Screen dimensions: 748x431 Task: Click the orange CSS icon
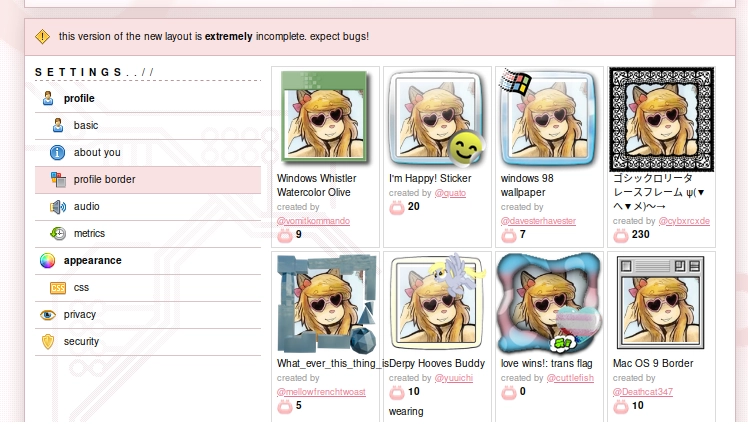click(x=58, y=288)
